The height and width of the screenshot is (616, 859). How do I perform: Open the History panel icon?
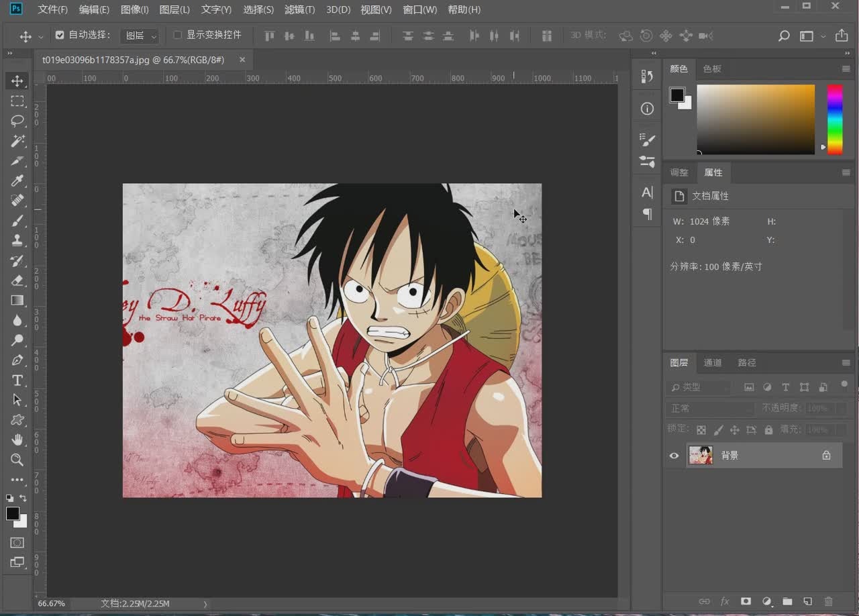[x=647, y=76]
